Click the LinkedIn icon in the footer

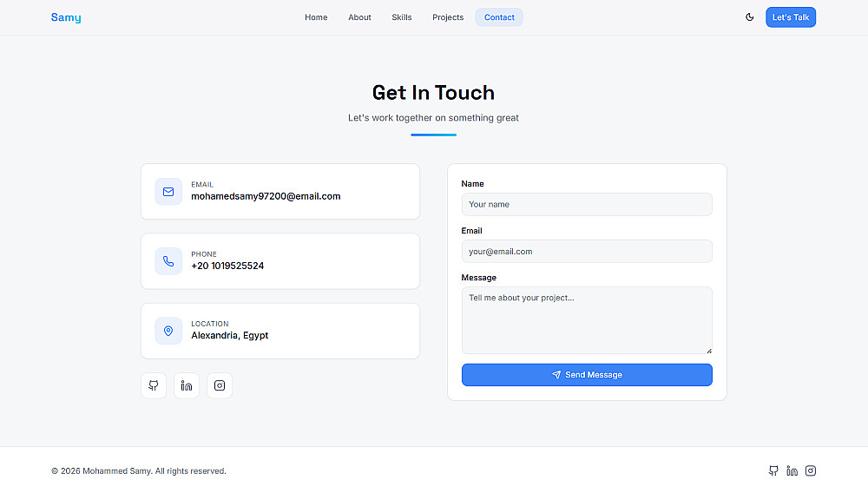pyautogui.click(x=792, y=471)
